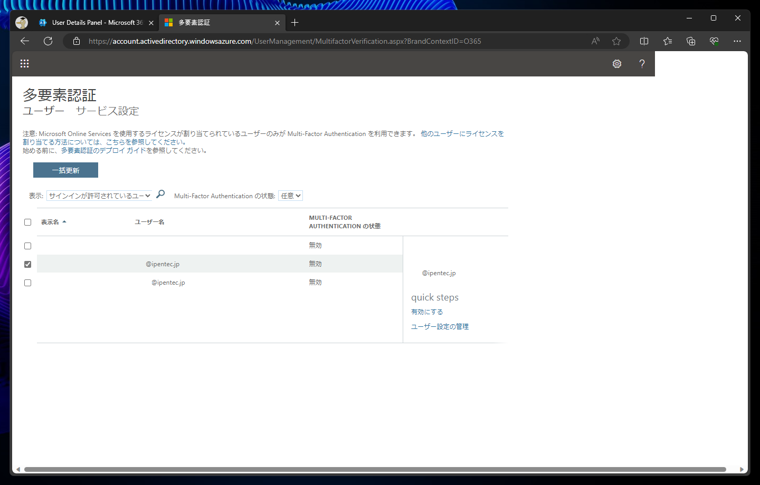Viewport: 760px width, 485px height.
Task: Open the Multi-Factor Authentication の状態 dropdown
Action: 290,196
